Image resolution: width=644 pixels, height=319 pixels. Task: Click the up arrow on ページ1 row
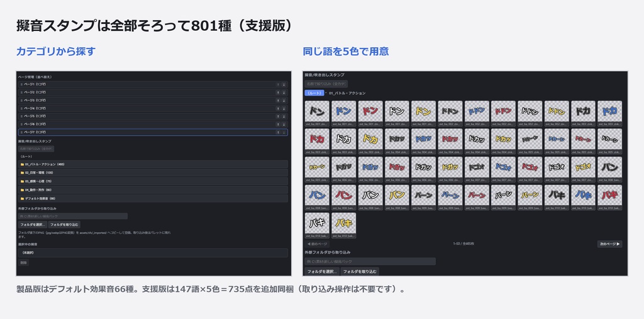coord(278,84)
